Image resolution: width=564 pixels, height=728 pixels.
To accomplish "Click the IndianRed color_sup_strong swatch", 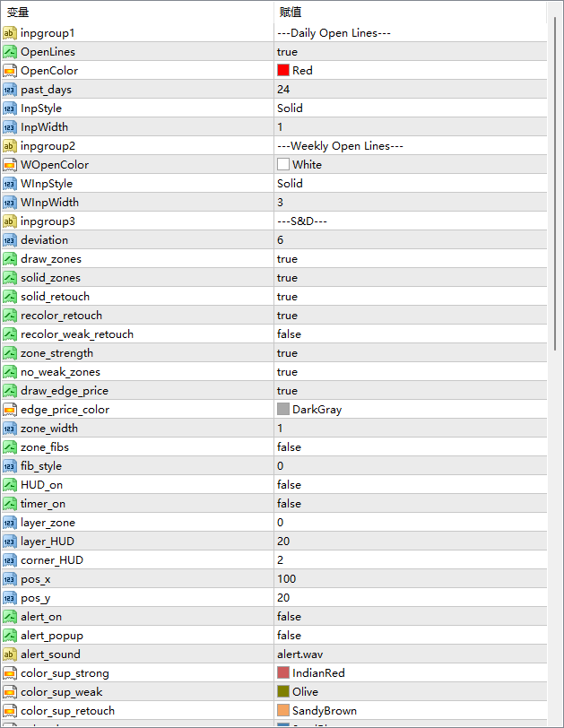I will 283,672.
